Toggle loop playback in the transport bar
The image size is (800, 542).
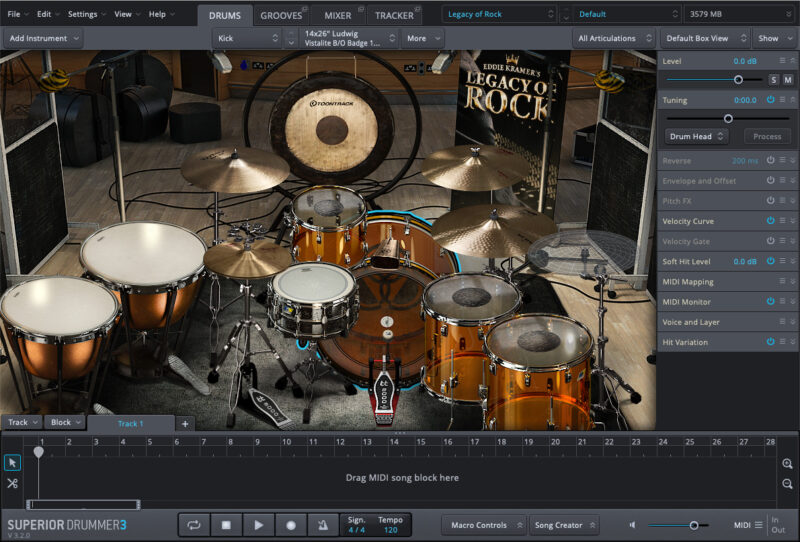pos(194,525)
